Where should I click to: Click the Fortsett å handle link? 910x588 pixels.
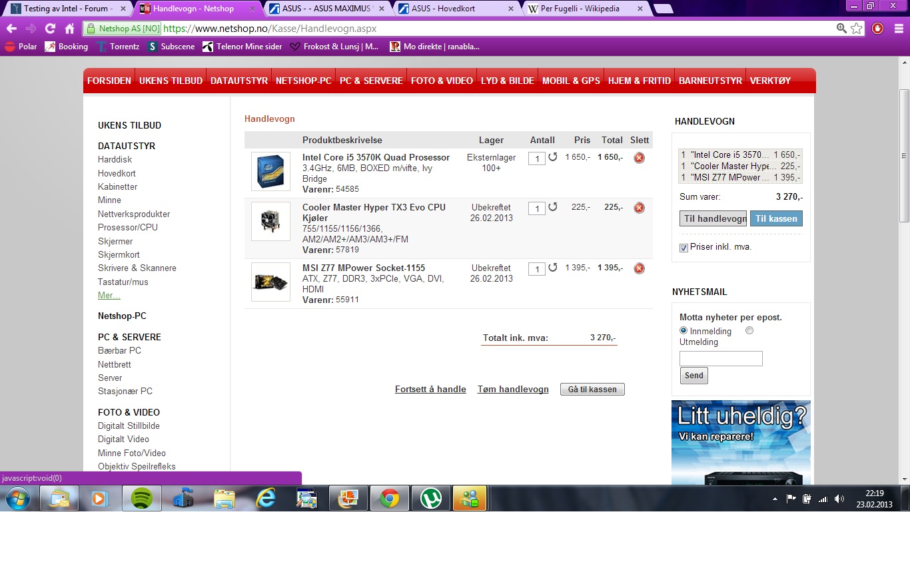430,390
